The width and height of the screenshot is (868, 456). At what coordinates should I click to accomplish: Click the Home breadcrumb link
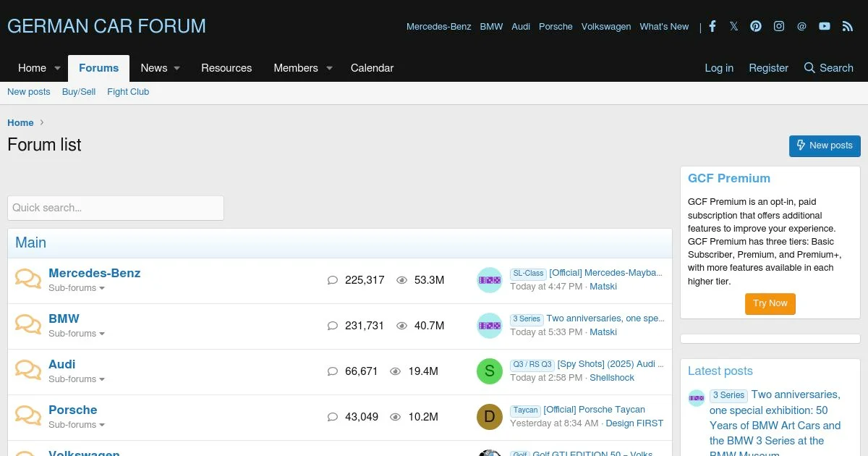pos(20,123)
